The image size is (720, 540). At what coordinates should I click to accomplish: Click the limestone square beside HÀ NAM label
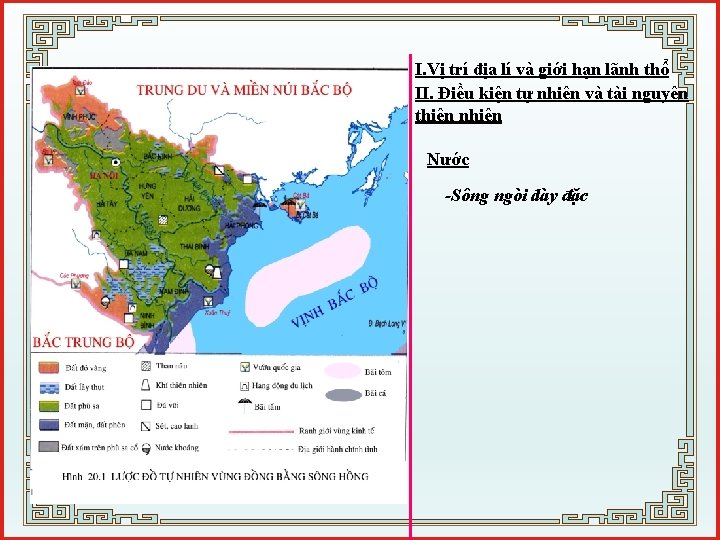tap(124, 264)
